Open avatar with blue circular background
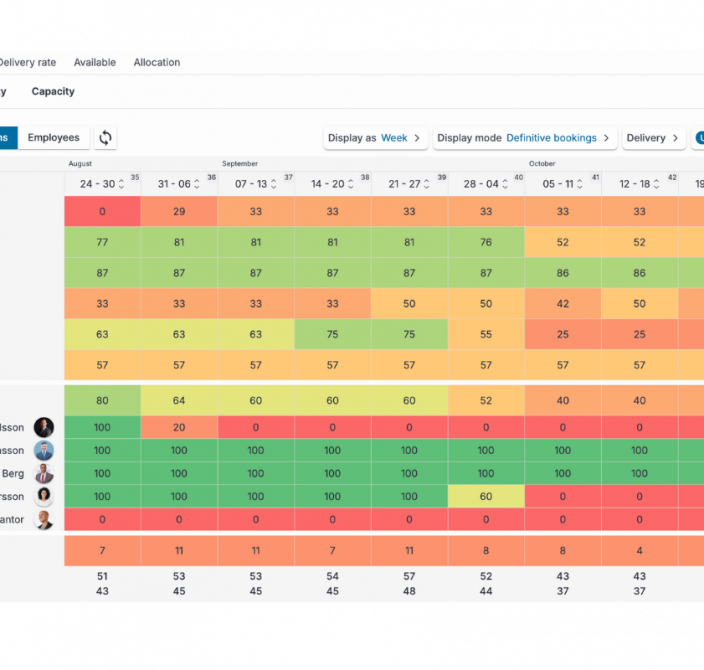Viewport: 704px width, 670px height. point(44,450)
